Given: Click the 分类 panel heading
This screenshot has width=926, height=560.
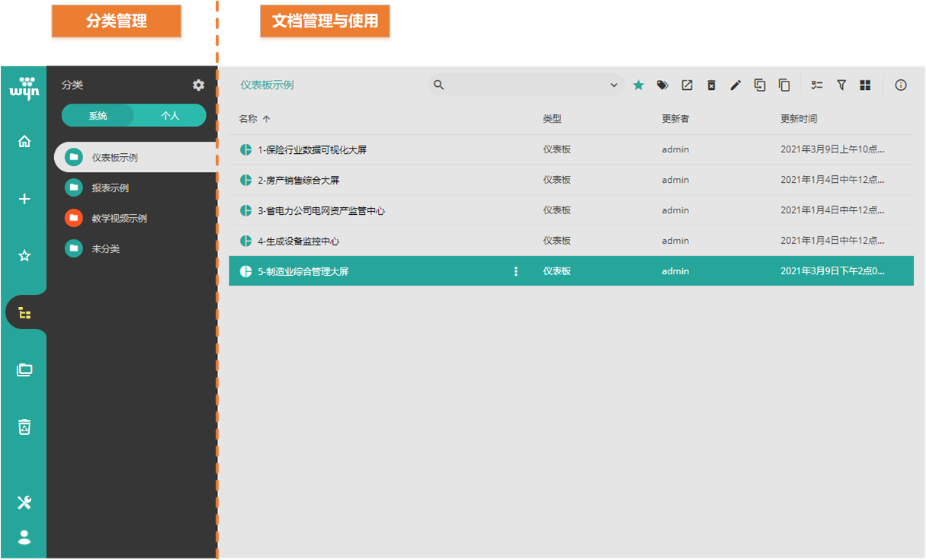Looking at the screenshot, I should click(72, 85).
